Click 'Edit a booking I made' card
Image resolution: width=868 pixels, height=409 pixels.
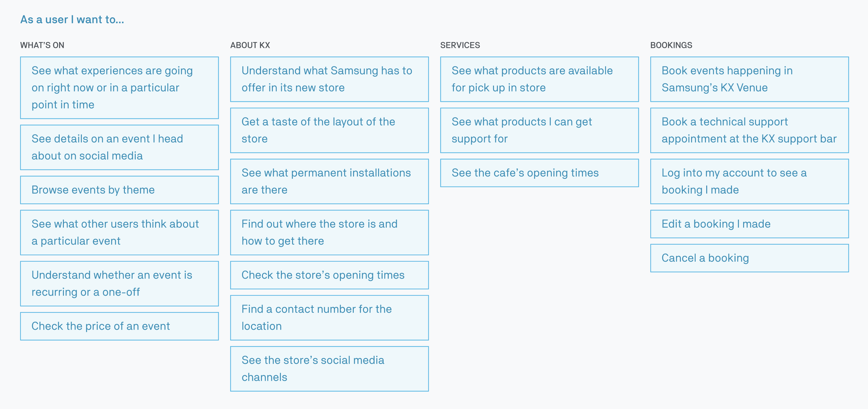[750, 224]
